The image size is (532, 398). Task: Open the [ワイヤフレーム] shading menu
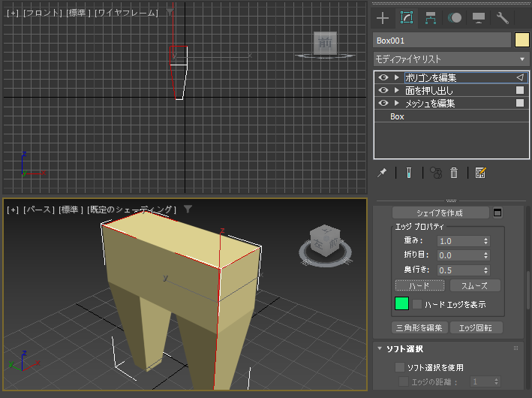tap(126, 13)
